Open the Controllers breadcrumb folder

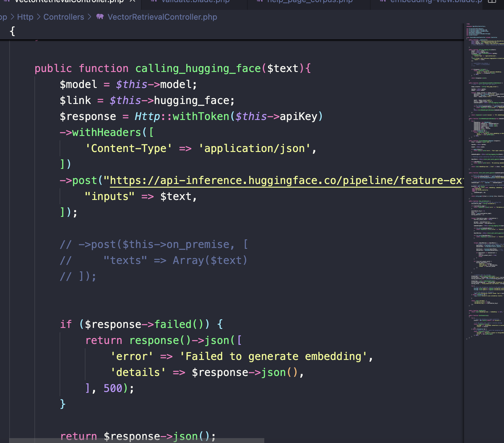pos(64,17)
